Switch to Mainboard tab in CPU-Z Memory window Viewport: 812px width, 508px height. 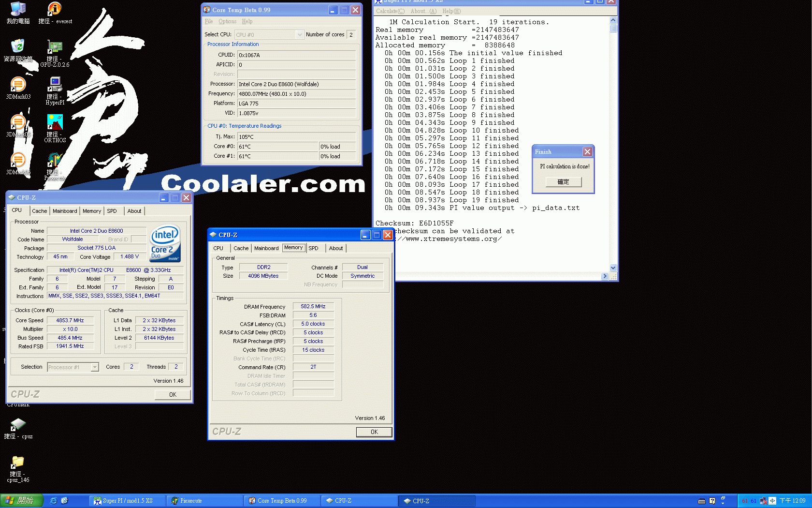266,248
